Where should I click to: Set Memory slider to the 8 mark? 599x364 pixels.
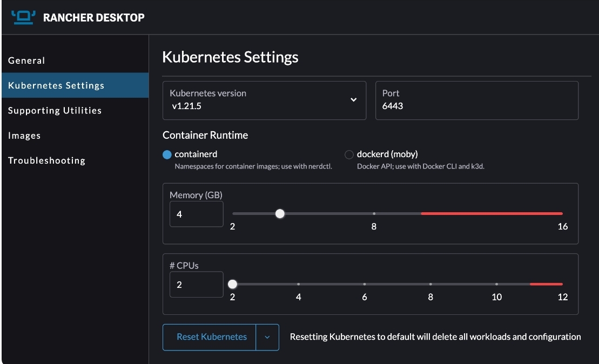tap(374, 214)
